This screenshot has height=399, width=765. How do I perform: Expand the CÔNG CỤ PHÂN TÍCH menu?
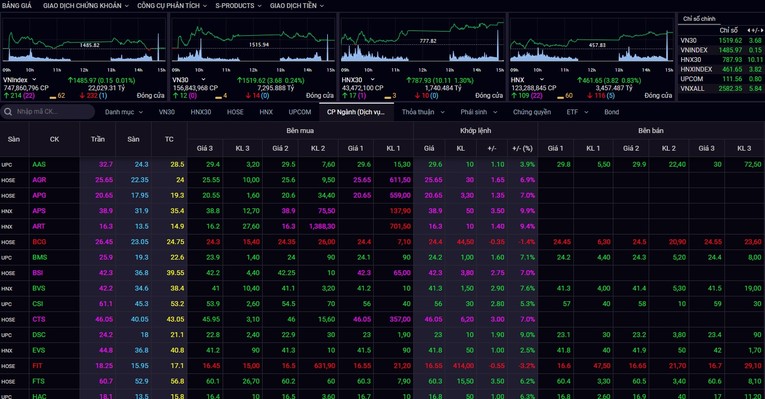(x=172, y=5)
